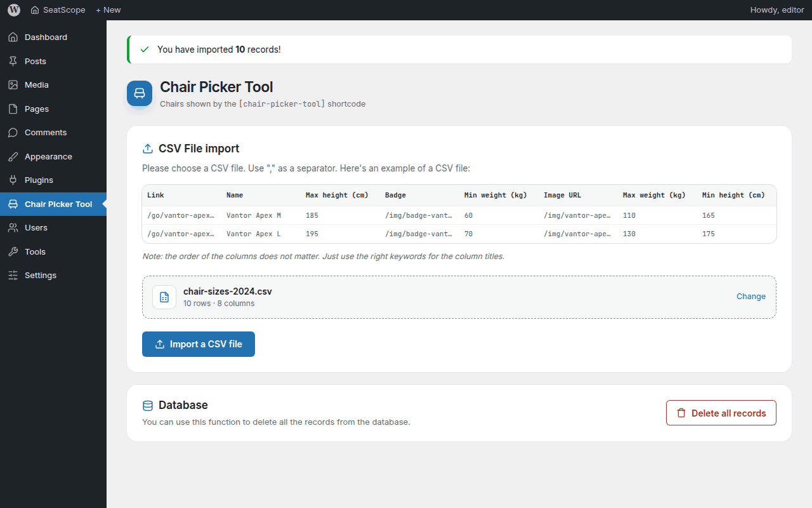Click + New in the admin bar
812x508 pixels.
108,10
